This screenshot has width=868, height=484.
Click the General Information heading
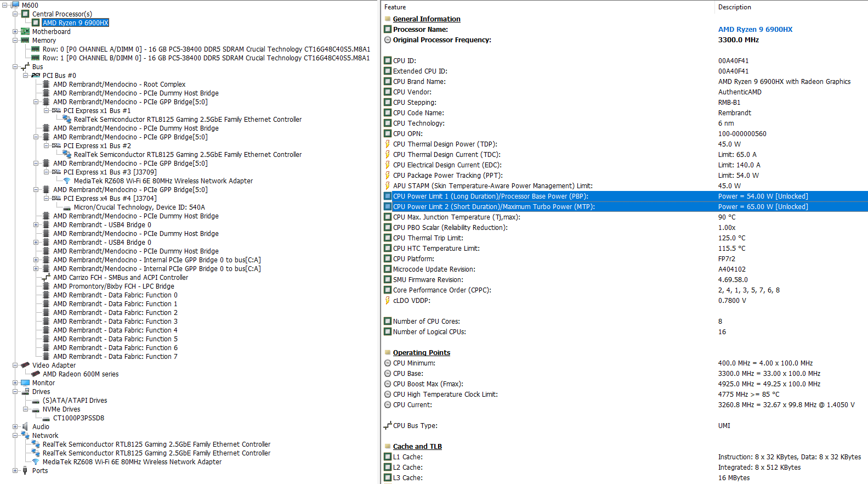[427, 19]
